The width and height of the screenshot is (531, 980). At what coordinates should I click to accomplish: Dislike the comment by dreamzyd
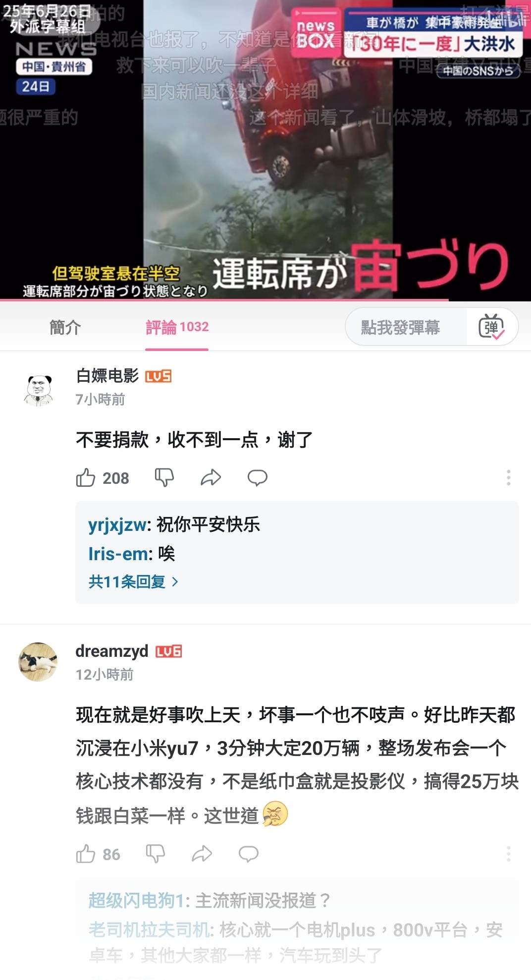coord(155,854)
